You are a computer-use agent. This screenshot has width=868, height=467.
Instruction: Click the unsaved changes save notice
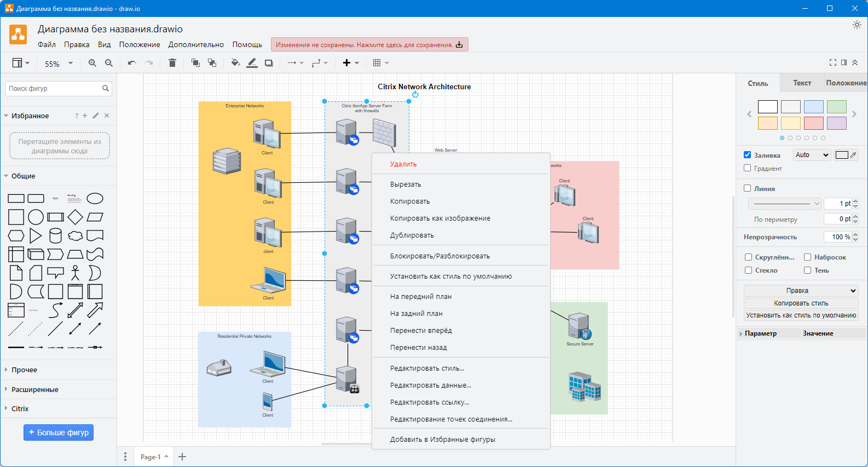pos(369,45)
